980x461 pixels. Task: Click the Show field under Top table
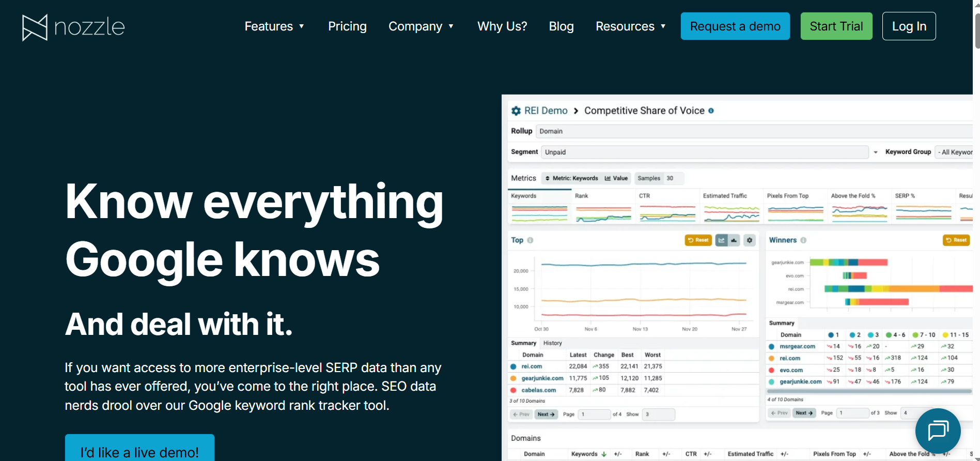pos(658,414)
